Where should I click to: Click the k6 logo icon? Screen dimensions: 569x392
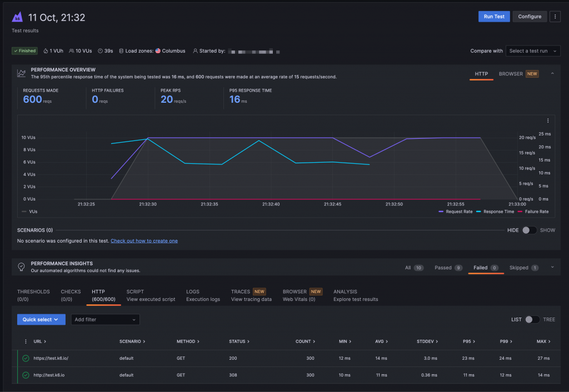point(18,17)
